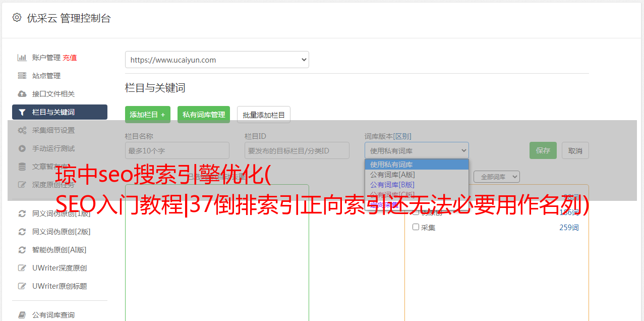
Task: Click the red 充值 link
Action: click(70, 58)
